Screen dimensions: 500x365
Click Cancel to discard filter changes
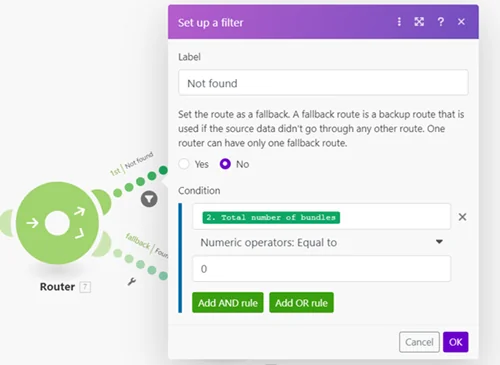pos(419,342)
